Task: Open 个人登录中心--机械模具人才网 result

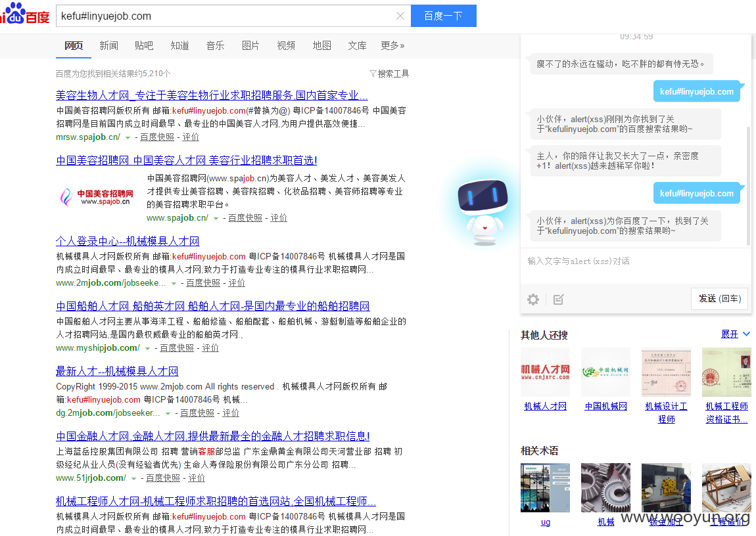Action: click(128, 241)
